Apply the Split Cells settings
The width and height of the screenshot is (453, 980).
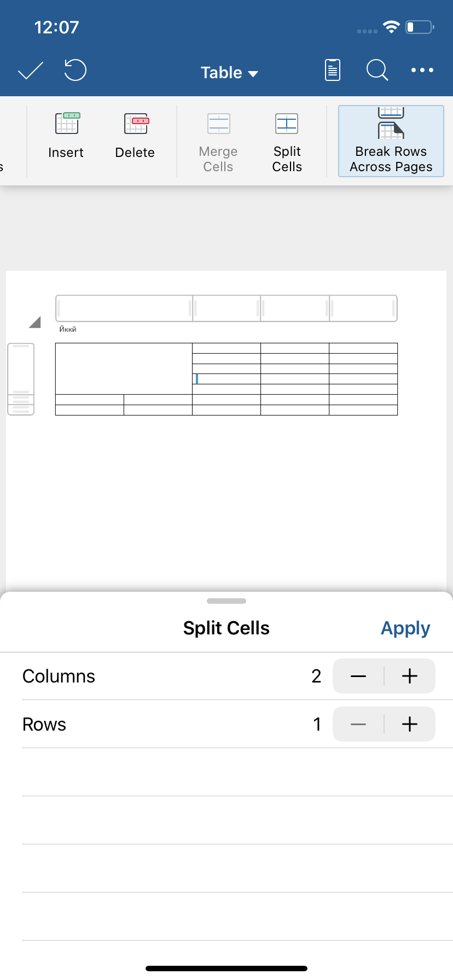coord(405,628)
